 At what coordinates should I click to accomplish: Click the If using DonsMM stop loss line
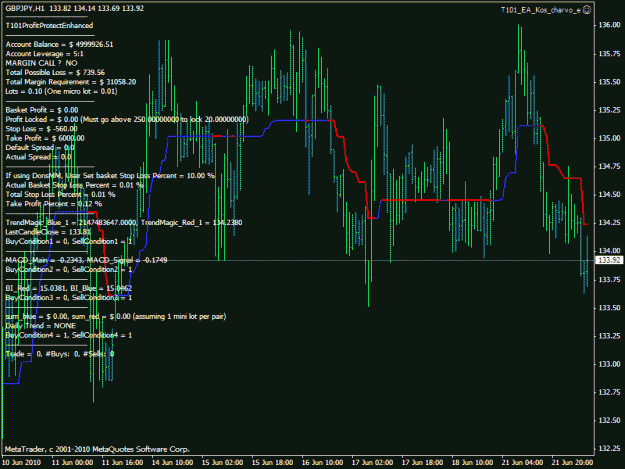tap(110, 176)
